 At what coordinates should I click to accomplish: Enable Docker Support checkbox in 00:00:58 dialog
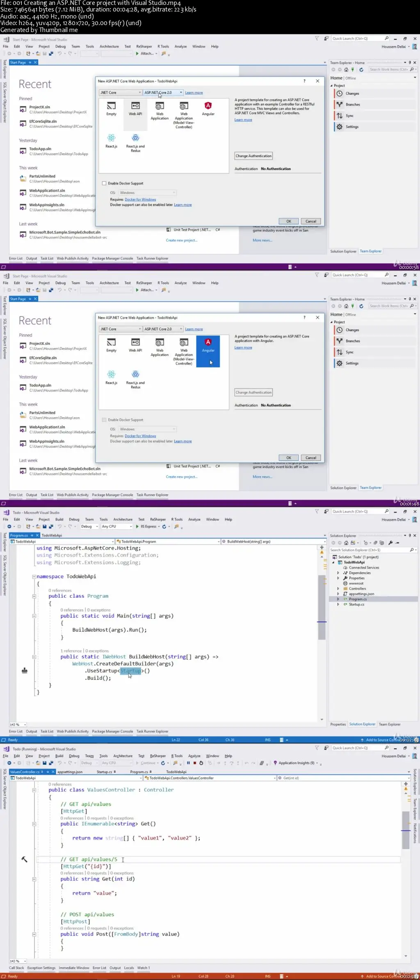point(104,184)
